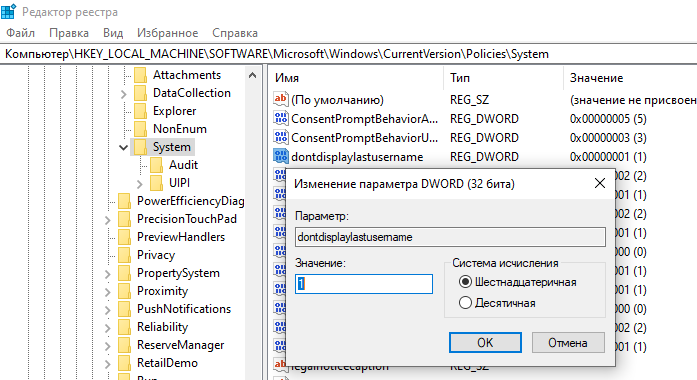This screenshot has height=380, width=697.
Task: Click the System folder icon
Action: 140,147
